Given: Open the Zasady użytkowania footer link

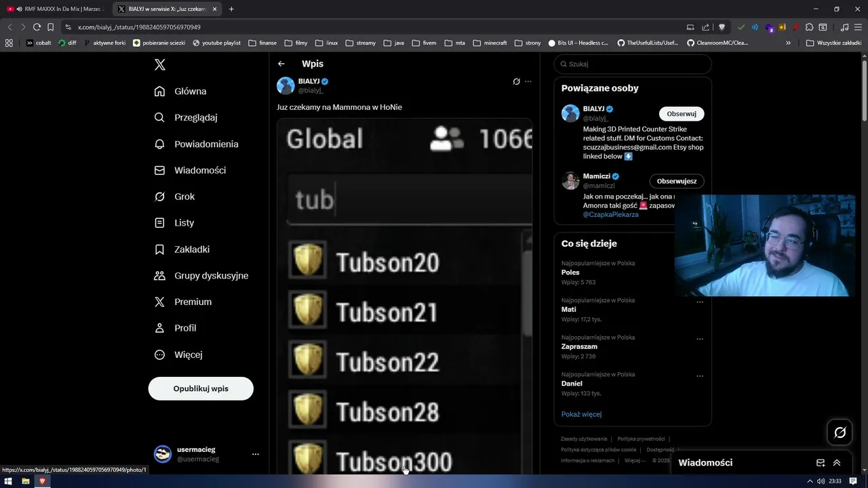Looking at the screenshot, I should coord(584,439).
